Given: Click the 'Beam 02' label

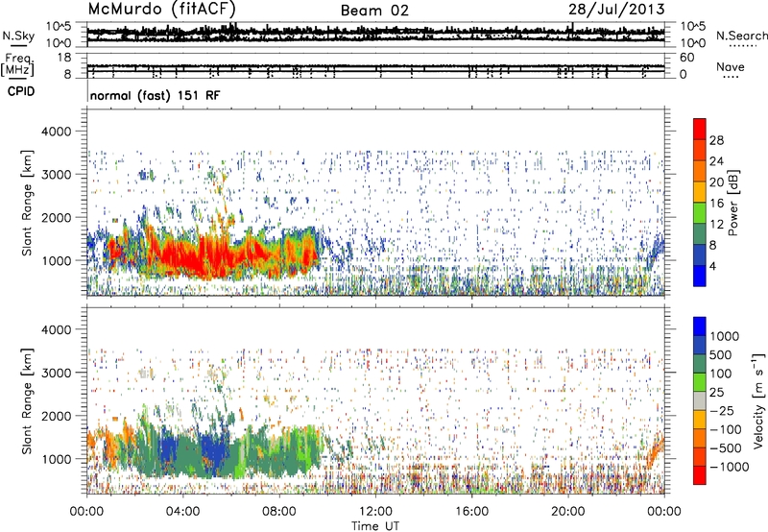Looking at the screenshot, I should click(374, 11).
